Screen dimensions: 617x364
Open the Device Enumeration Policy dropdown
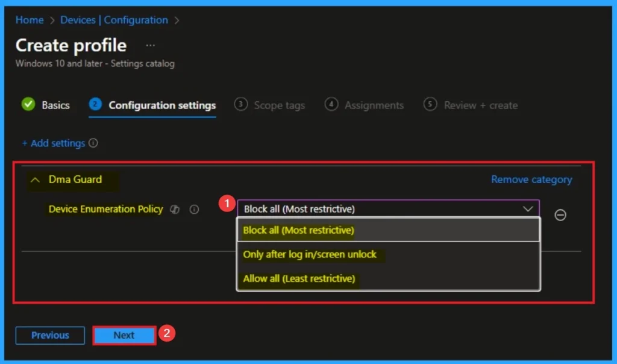pyautogui.click(x=388, y=209)
